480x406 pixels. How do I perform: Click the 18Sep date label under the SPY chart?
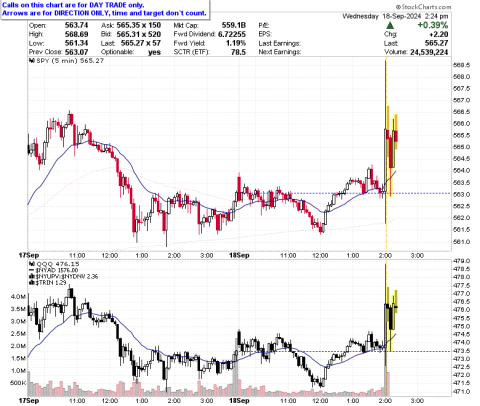click(x=239, y=255)
